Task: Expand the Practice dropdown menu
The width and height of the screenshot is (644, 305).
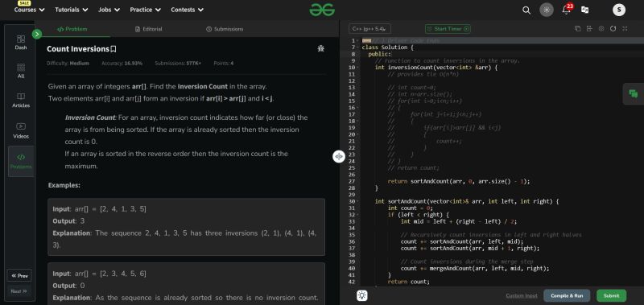Action: click(146, 10)
